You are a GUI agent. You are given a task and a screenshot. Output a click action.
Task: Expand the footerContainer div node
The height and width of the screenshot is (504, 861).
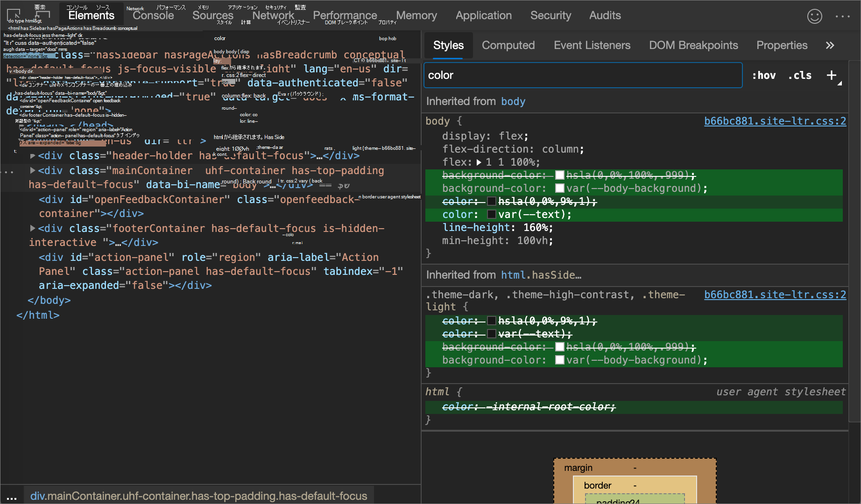tap(33, 228)
